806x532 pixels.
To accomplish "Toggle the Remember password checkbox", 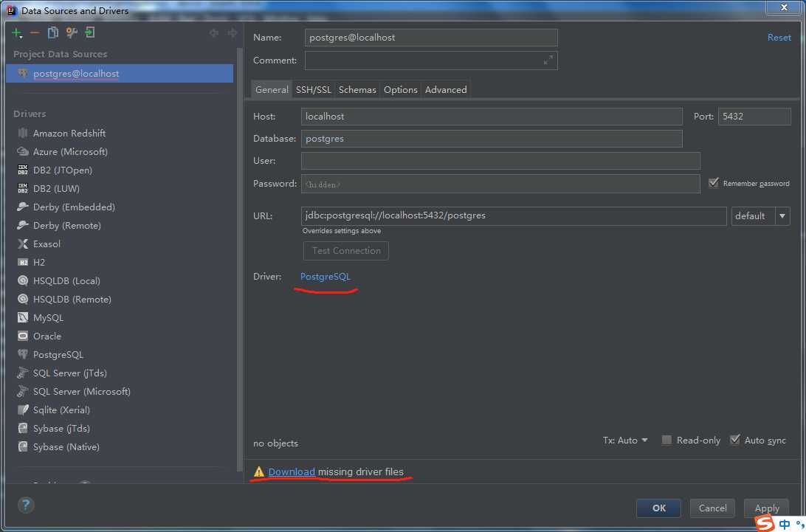I will pyautogui.click(x=714, y=183).
